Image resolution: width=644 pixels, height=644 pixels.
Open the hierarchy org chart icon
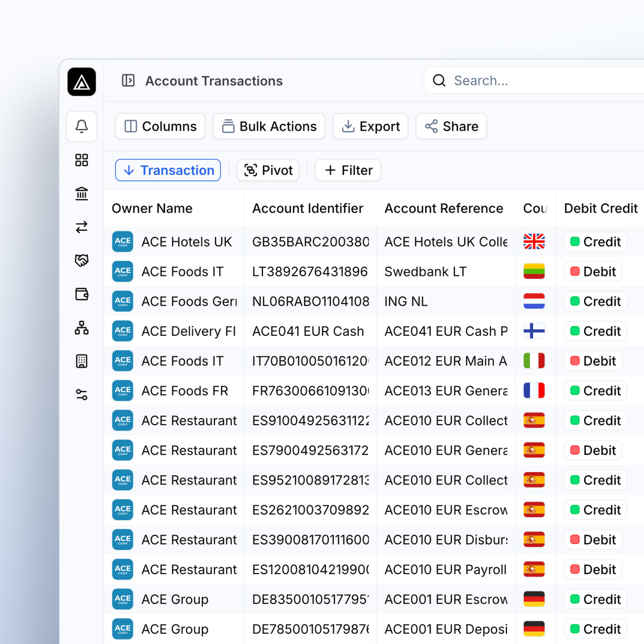(82, 327)
